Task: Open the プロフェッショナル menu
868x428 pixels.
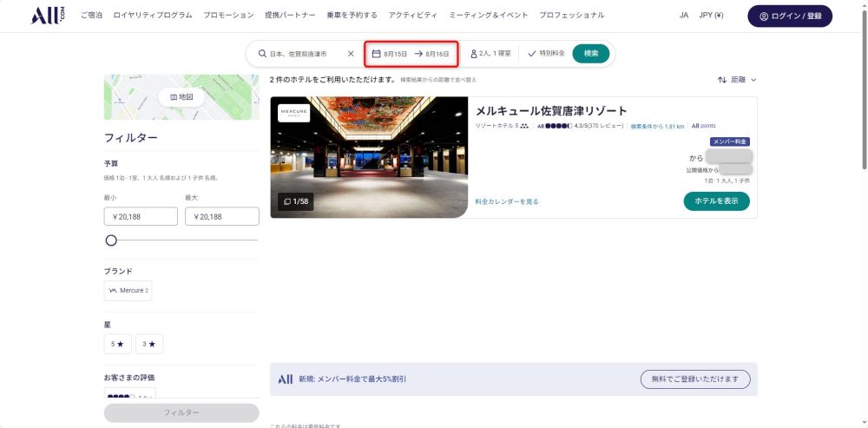Action: pos(572,16)
